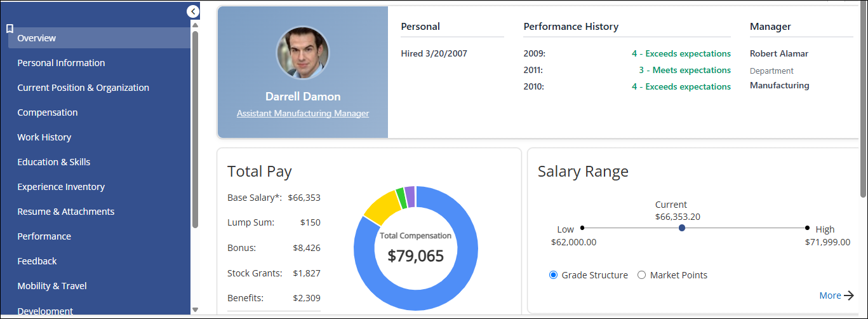Click the yellow bonus donut segment
The height and width of the screenshot is (319, 868).
(380, 207)
